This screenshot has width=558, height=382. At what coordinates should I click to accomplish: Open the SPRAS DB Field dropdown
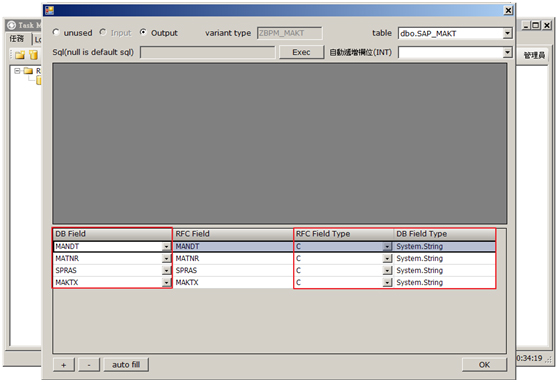(x=166, y=271)
